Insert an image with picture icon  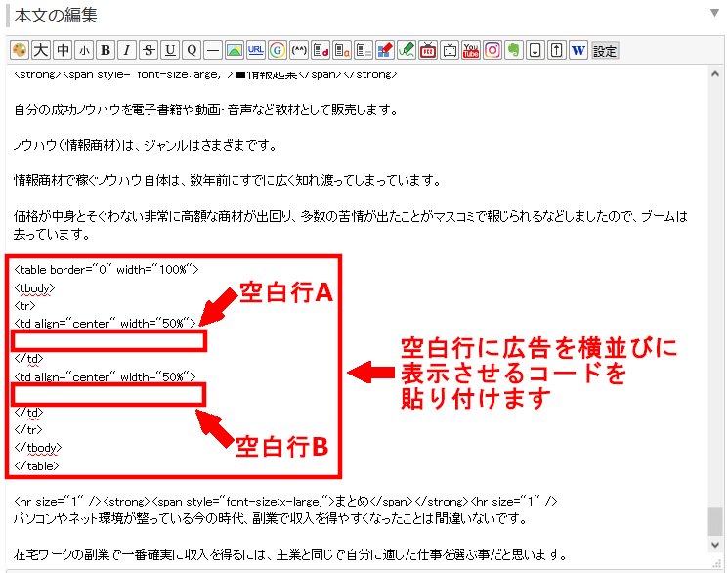tap(235, 50)
